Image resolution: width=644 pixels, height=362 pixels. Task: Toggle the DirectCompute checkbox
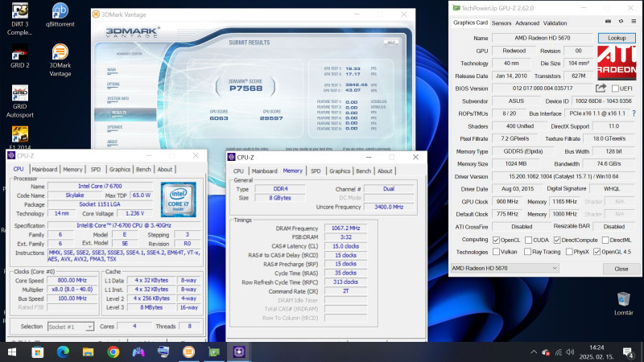[557, 240]
